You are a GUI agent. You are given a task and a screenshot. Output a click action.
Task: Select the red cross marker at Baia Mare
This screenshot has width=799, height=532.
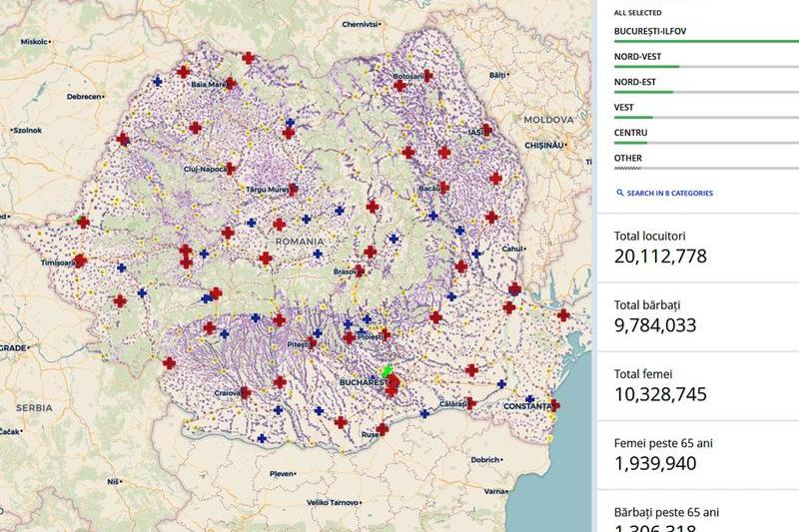pos(231,84)
